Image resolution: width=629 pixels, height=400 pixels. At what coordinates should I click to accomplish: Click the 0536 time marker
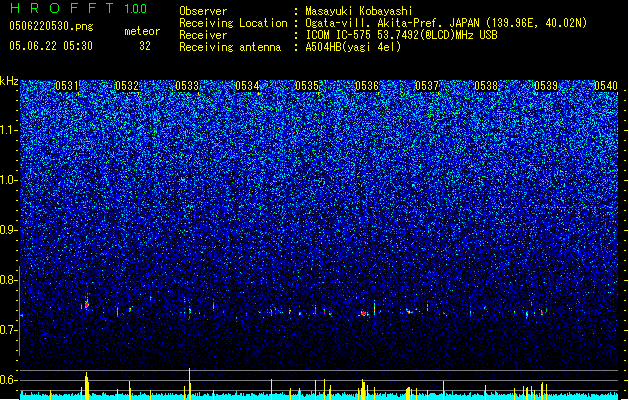coord(367,86)
